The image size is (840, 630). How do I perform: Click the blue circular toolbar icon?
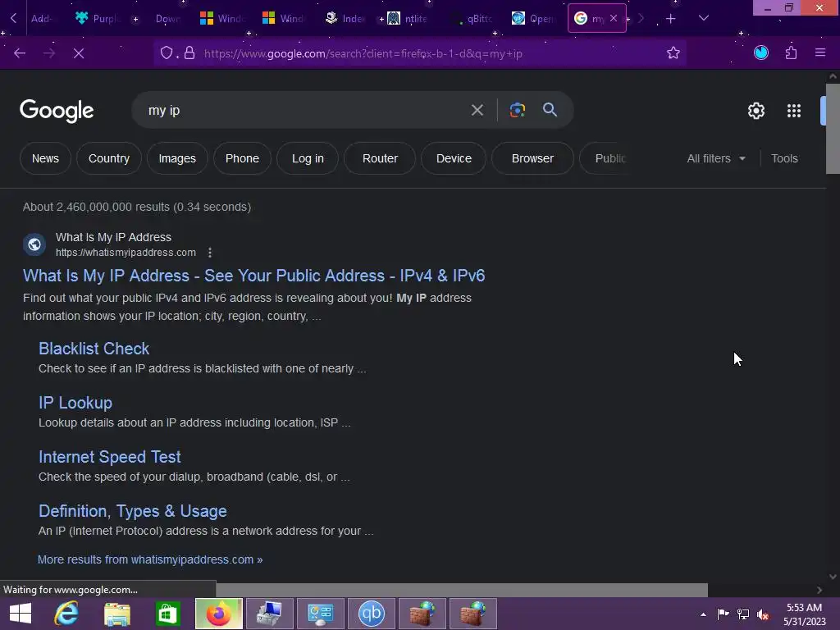click(x=760, y=52)
